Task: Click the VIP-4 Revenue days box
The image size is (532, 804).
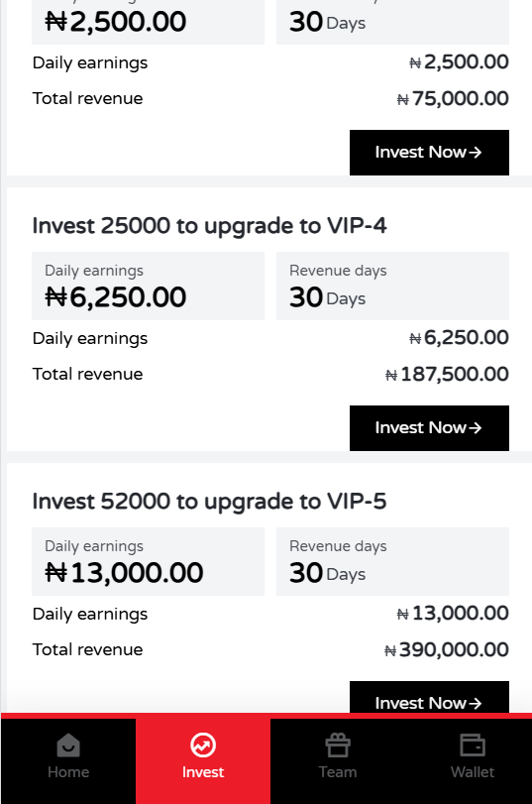Action: pos(392,286)
